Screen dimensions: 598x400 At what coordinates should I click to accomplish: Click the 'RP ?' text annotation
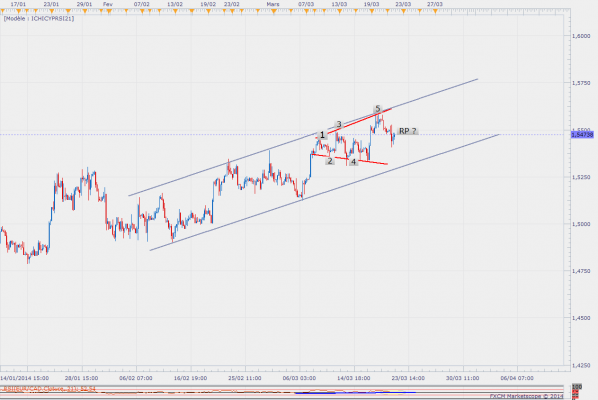[x=407, y=131]
